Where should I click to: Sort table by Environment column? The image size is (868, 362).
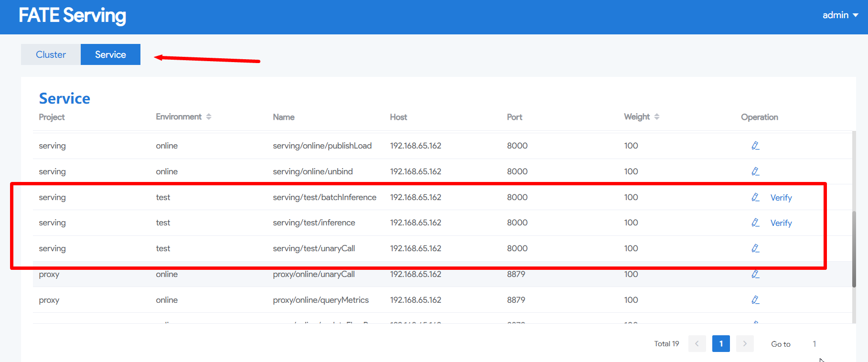(209, 117)
